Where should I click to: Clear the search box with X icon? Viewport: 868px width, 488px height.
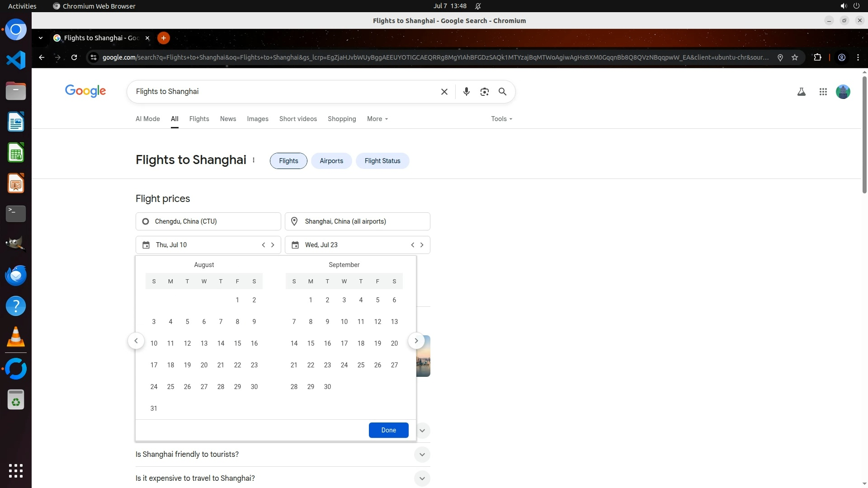[x=444, y=92]
